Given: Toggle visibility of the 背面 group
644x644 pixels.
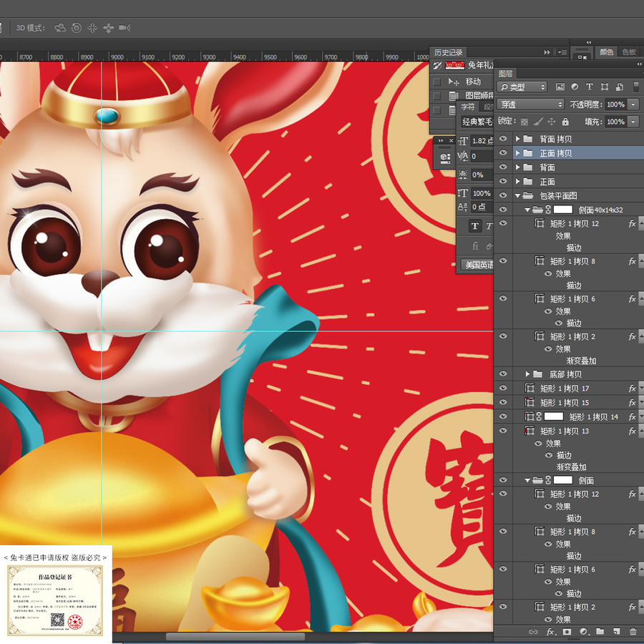Looking at the screenshot, I should coord(503,167).
